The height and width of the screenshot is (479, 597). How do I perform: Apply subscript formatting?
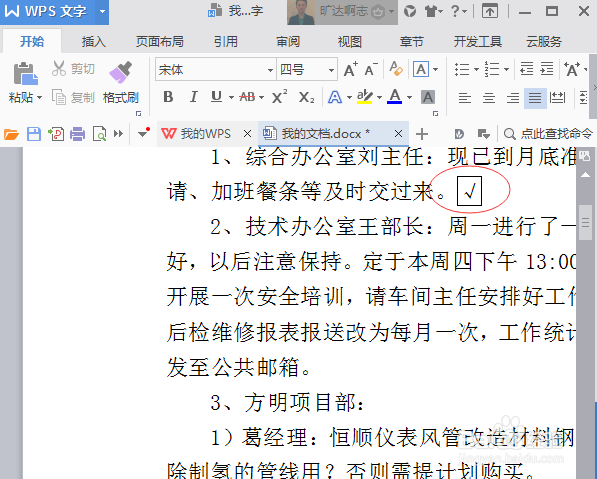tap(306, 97)
